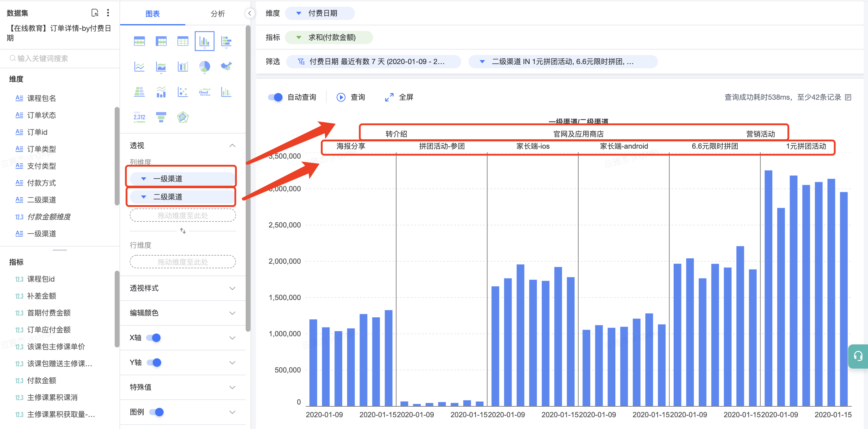This screenshot has width=868, height=429.
Task: Expand the 编辑颜色 section
Action: point(232,313)
